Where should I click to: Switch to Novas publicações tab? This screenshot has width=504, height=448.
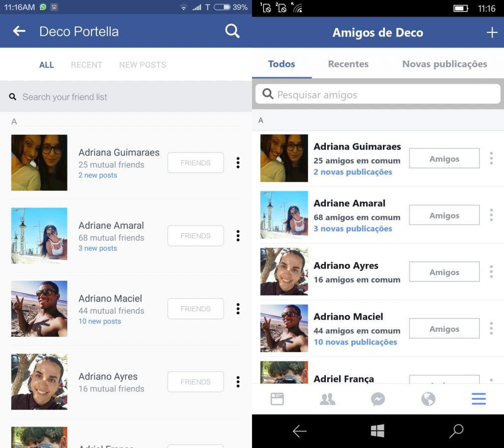click(444, 64)
